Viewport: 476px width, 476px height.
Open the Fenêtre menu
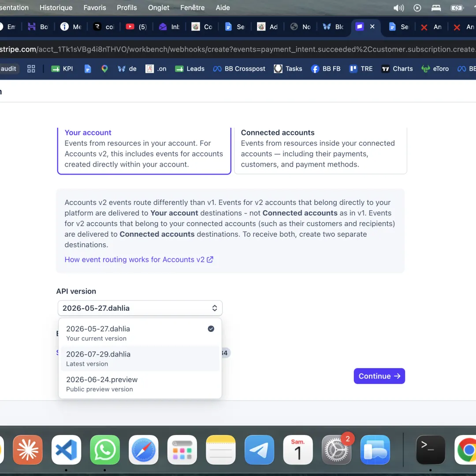coord(193,7)
